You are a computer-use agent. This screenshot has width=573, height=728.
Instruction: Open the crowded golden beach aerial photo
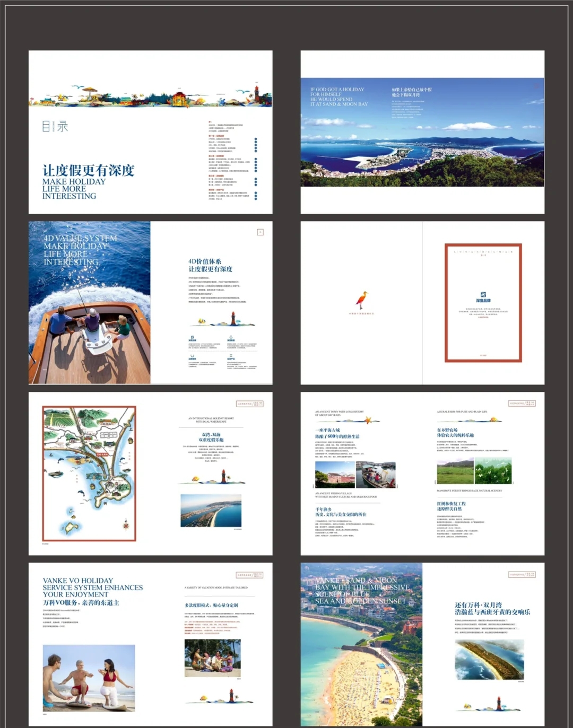[361, 645]
